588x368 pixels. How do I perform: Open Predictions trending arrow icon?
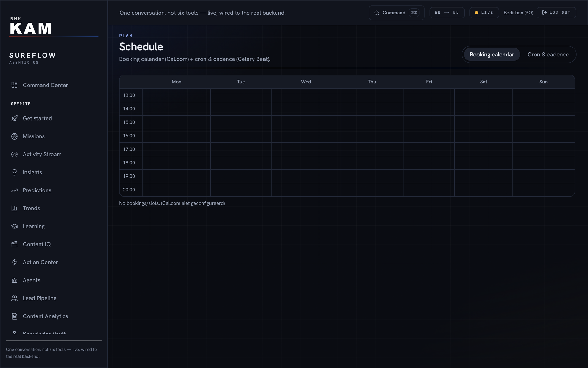click(14, 190)
